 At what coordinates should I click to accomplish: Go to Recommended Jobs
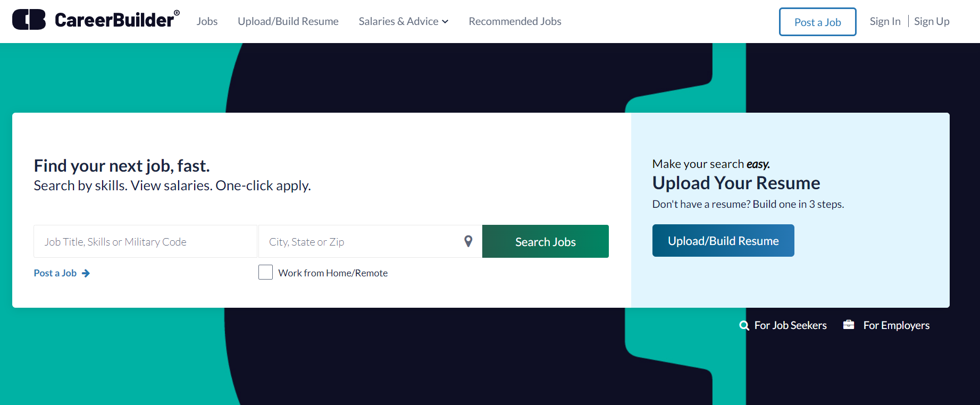click(515, 21)
